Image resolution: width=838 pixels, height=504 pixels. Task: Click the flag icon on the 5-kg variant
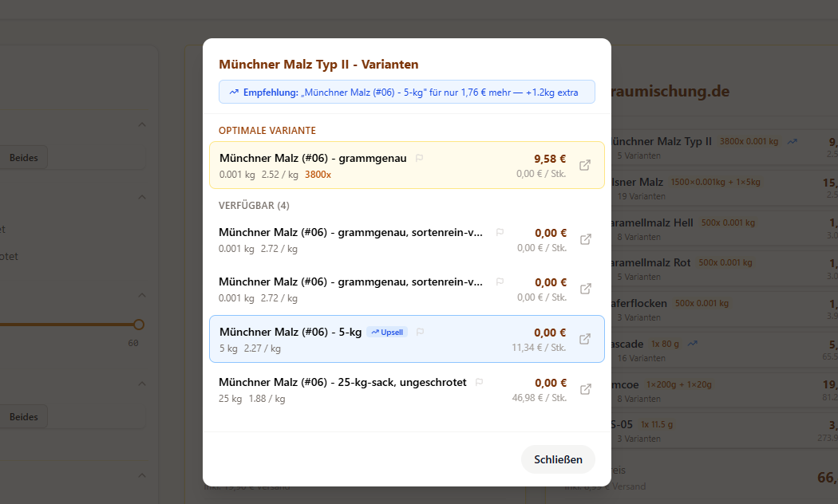(x=421, y=332)
